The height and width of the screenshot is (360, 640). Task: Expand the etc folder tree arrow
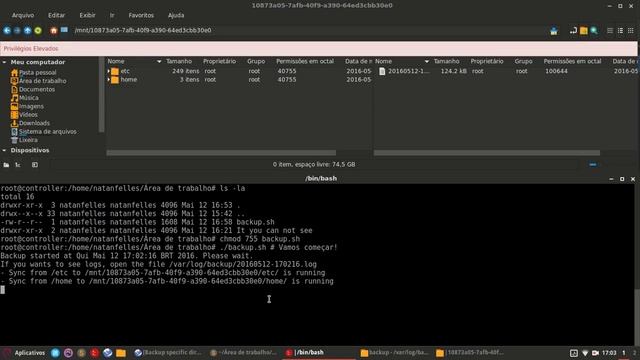click(109, 71)
